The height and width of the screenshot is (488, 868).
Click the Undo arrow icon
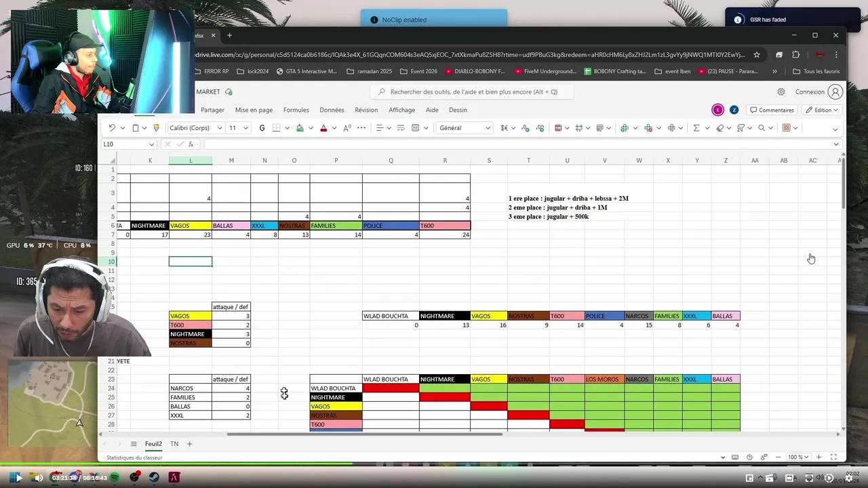(x=112, y=128)
